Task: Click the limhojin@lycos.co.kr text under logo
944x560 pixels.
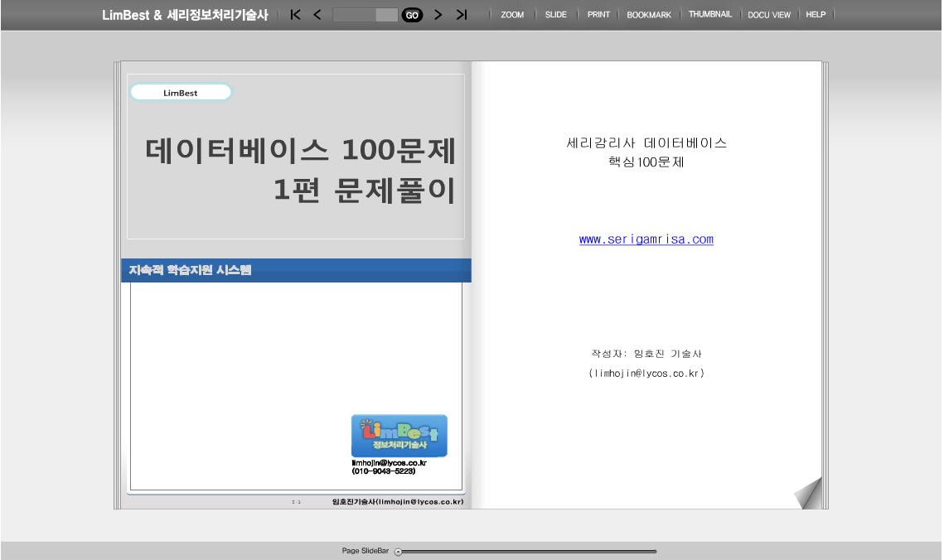Action: pyautogui.click(x=389, y=462)
